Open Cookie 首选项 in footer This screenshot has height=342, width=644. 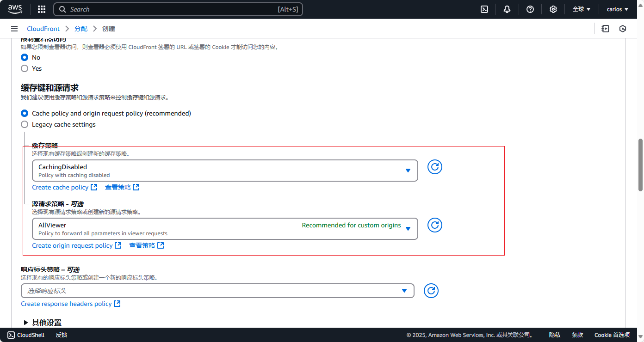(x=612, y=335)
